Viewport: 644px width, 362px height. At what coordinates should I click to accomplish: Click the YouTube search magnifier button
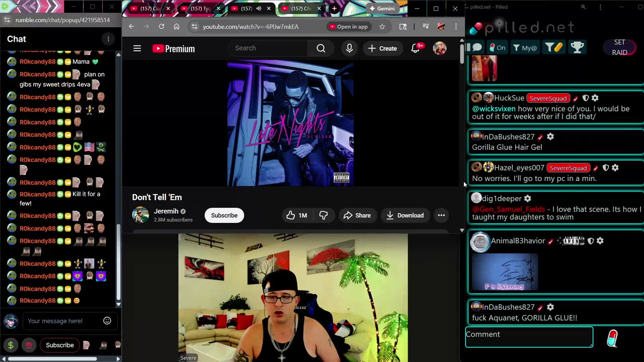[x=321, y=48]
